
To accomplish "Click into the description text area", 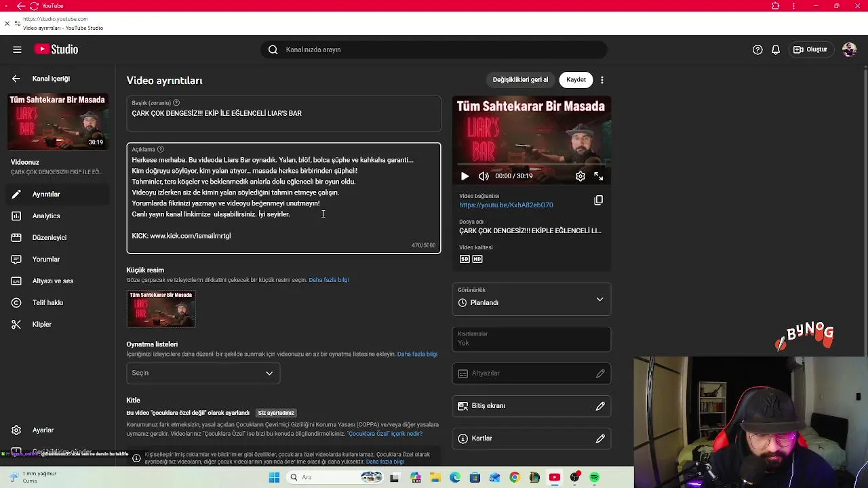I will [x=283, y=198].
